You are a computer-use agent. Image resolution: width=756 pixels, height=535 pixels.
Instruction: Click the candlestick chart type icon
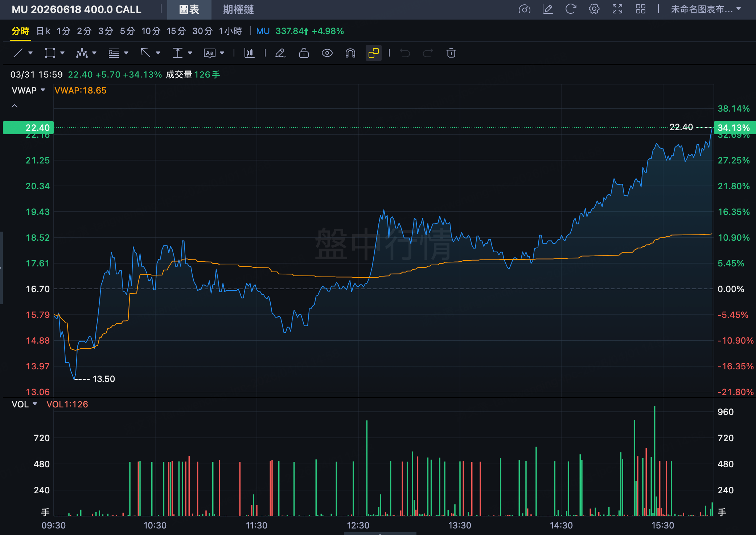[249, 53]
